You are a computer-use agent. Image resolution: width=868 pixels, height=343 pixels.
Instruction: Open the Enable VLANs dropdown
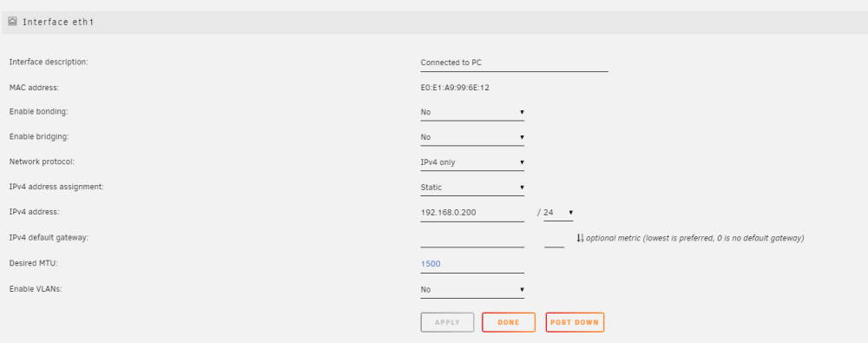[472, 290]
